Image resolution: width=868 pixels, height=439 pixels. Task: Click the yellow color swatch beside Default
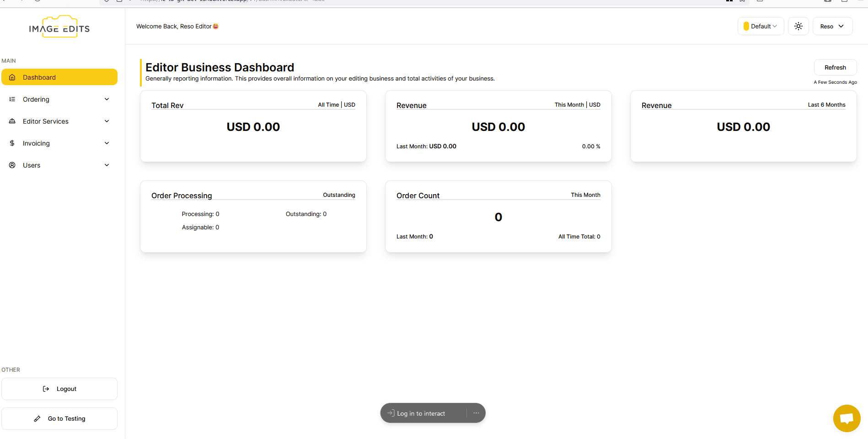pos(746,26)
